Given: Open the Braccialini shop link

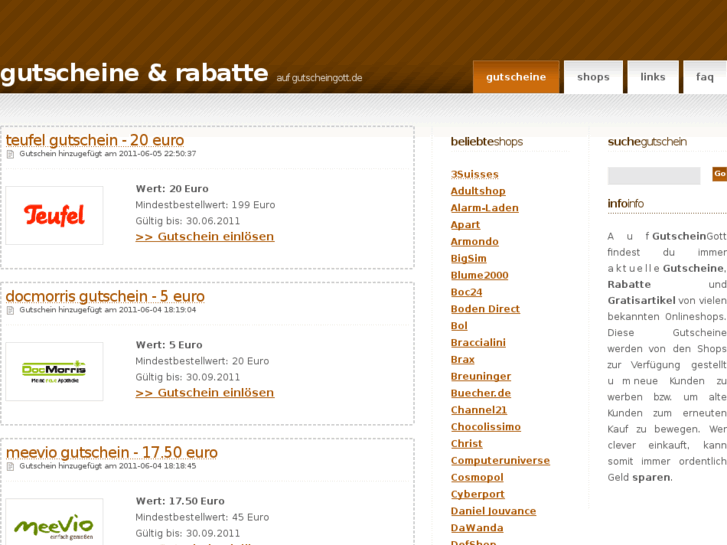Looking at the screenshot, I should coord(478,343).
